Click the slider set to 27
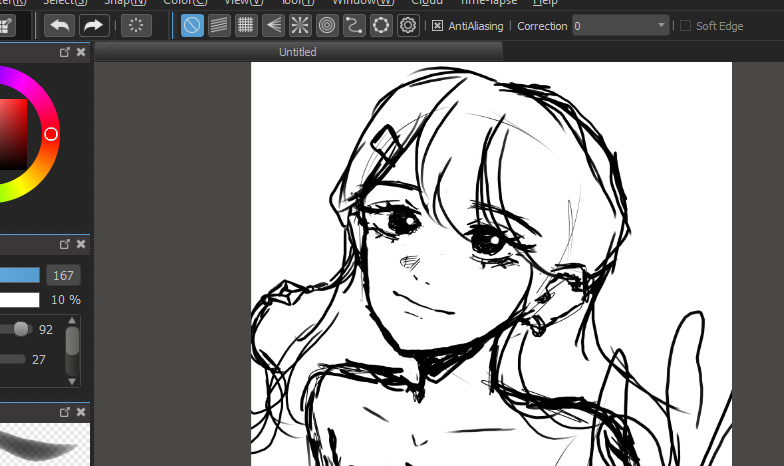The width and height of the screenshot is (784, 466). click(12, 359)
